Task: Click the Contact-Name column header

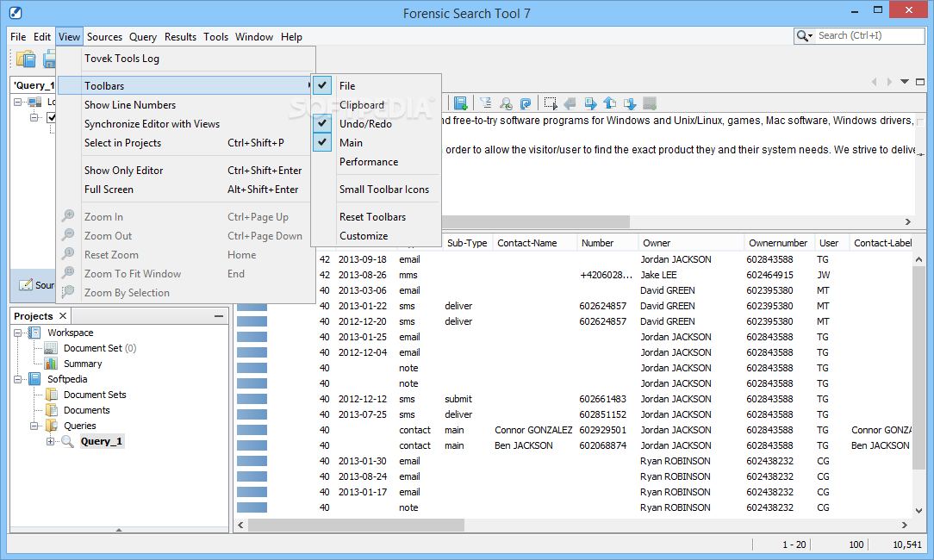Action: coord(535,243)
